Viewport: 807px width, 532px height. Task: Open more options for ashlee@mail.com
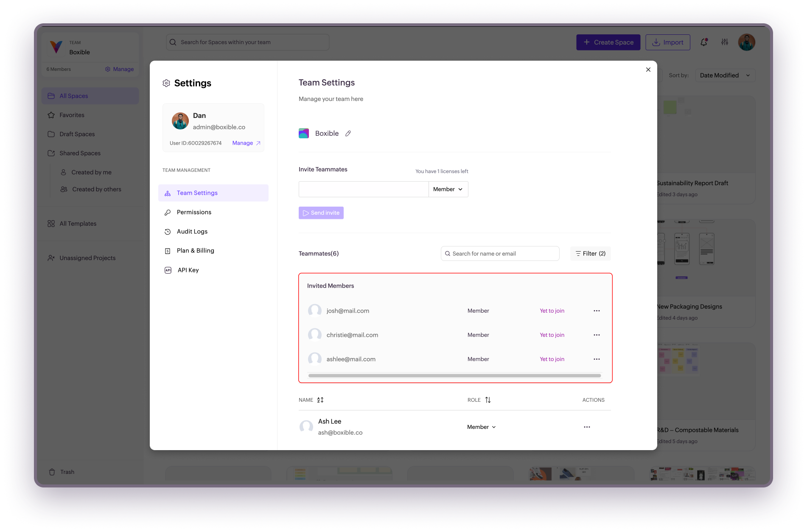[597, 359]
